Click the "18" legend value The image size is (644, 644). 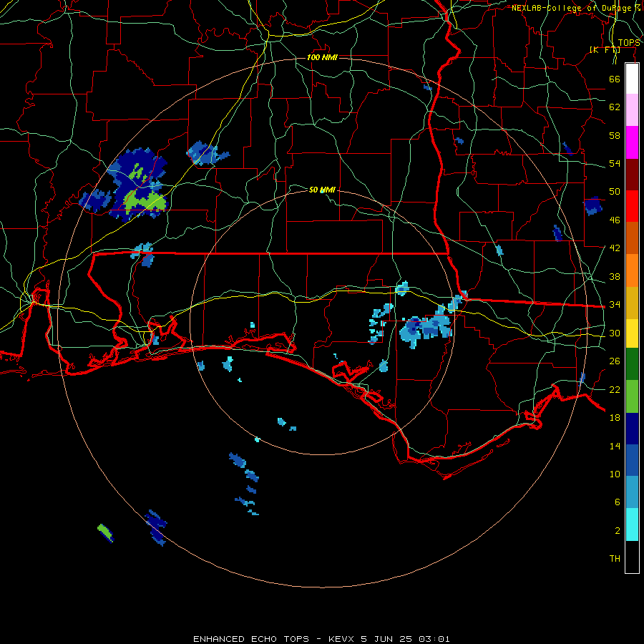(615, 417)
